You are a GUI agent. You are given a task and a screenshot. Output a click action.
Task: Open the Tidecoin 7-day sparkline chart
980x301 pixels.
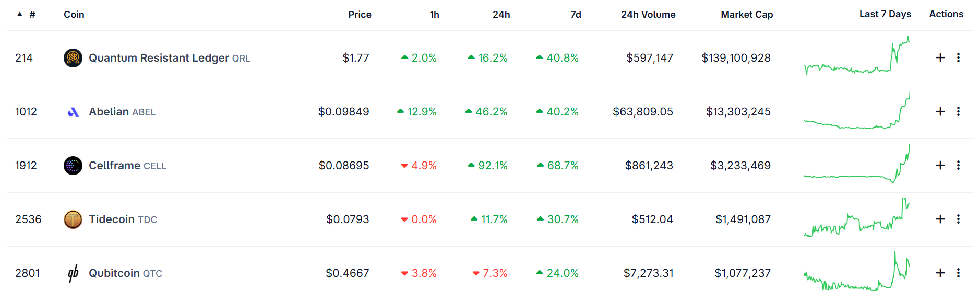857,218
